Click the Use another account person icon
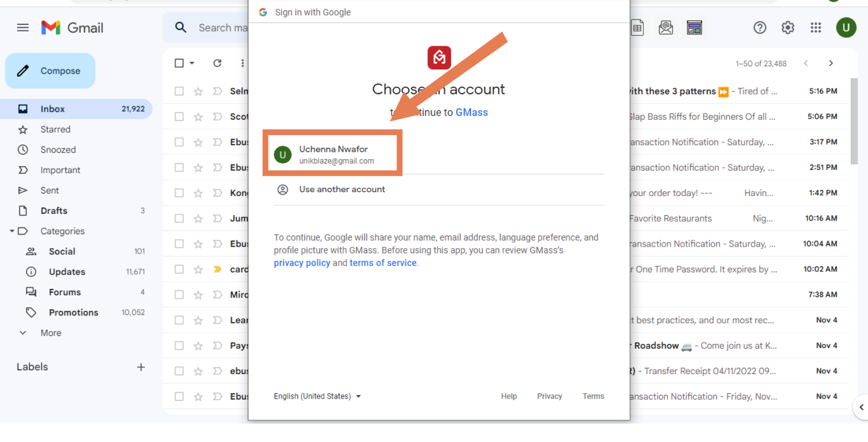Screen dimensions: 868x442 (x=283, y=190)
